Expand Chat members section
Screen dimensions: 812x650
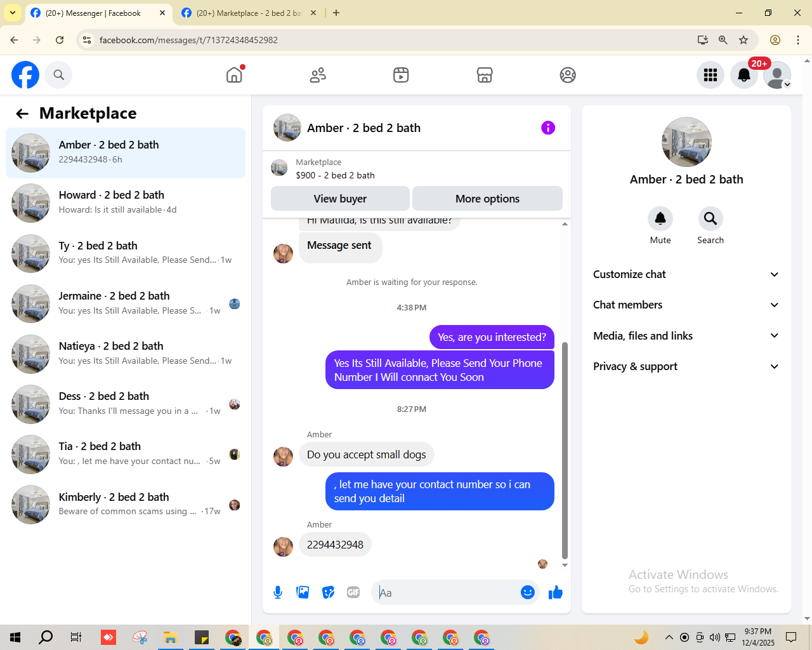point(686,305)
